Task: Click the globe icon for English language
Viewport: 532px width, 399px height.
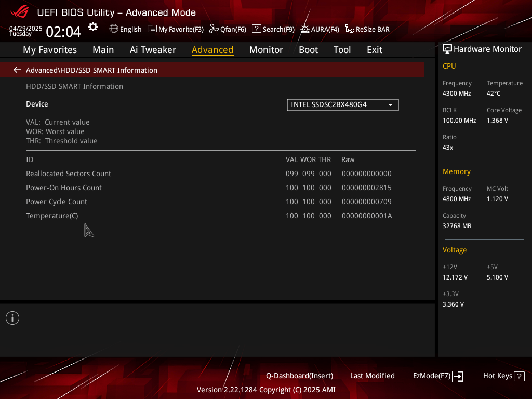Action: coord(114,29)
